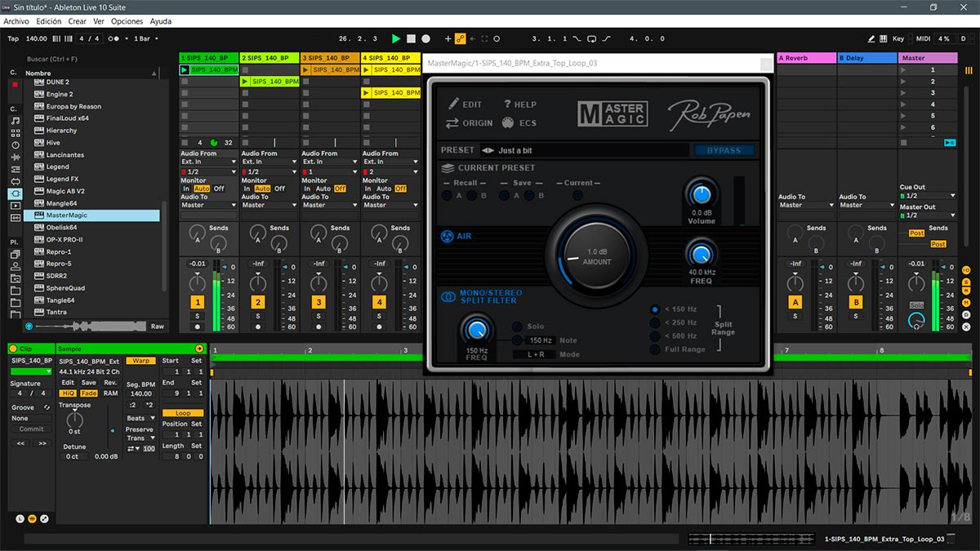Screen dimensions: 980x551
Task: Set track 1 monitor to In
Action: coord(186,189)
